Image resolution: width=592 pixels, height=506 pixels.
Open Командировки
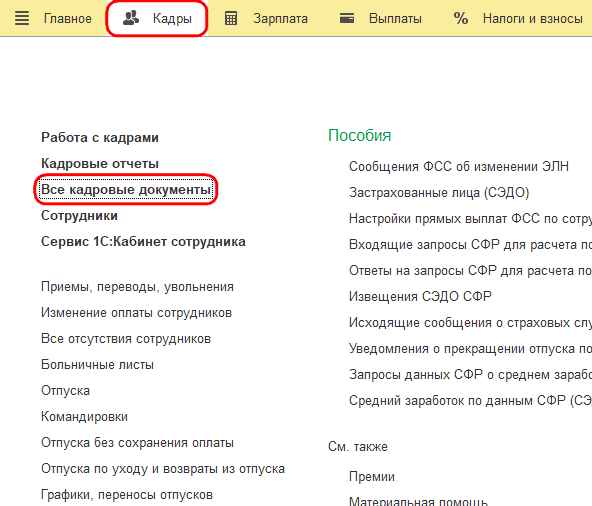click(x=84, y=417)
